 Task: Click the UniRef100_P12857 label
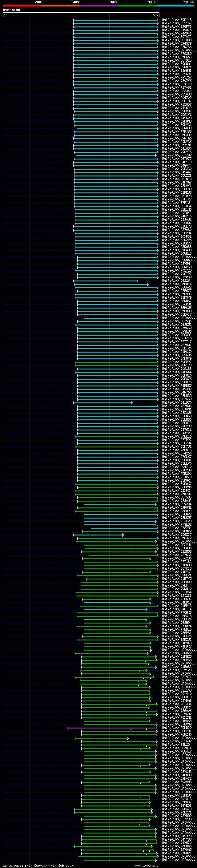tap(177, 104)
